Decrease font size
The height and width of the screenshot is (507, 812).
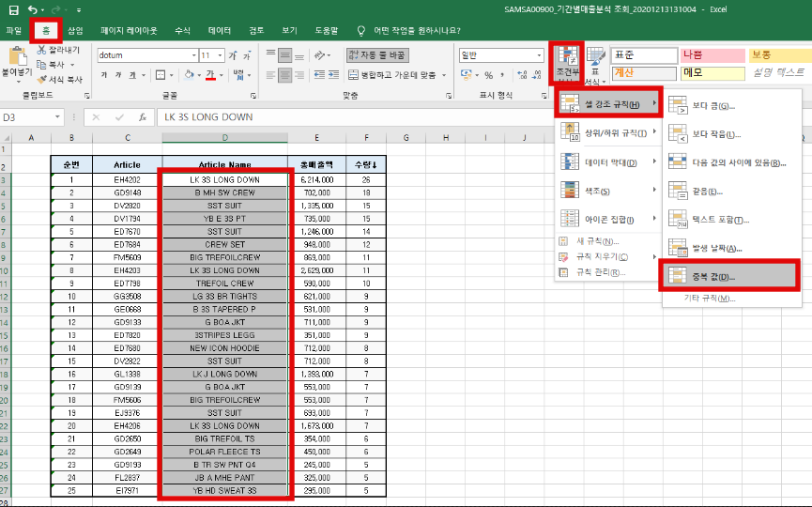(247, 55)
